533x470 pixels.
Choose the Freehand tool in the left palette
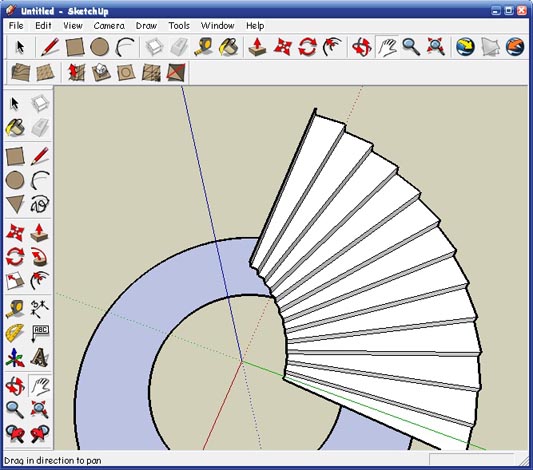point(40,204)
